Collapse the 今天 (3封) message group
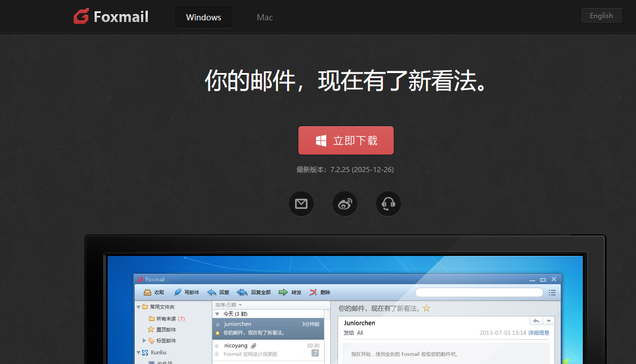Screen dimensions: 636x364 click(x=217, y=313)
